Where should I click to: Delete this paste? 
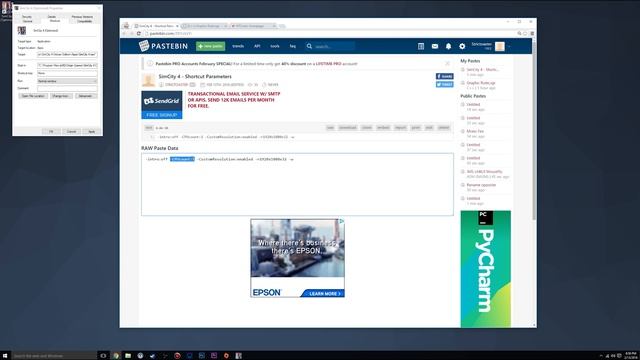[444, 128]
